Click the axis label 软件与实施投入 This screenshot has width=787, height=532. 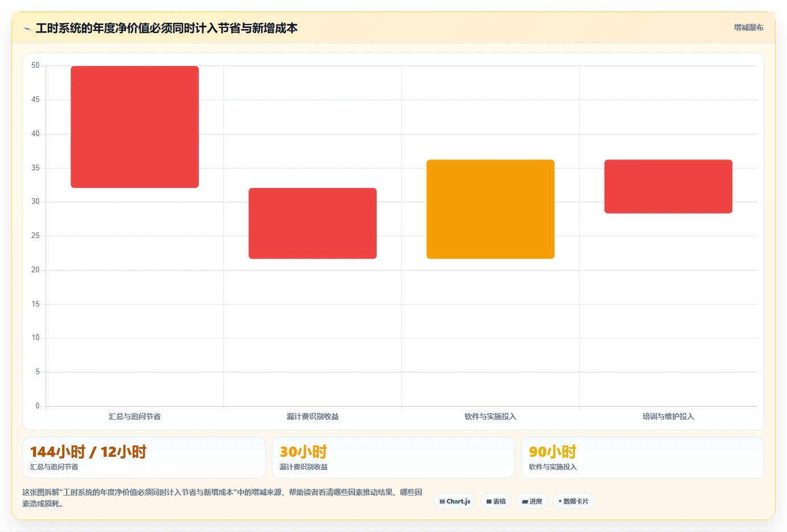[490, 416]
